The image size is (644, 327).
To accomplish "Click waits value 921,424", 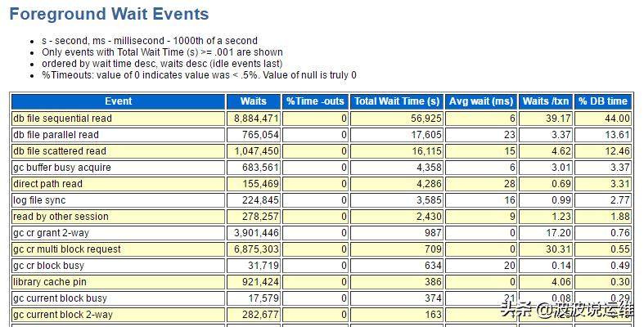I will (x=260, y=282).
